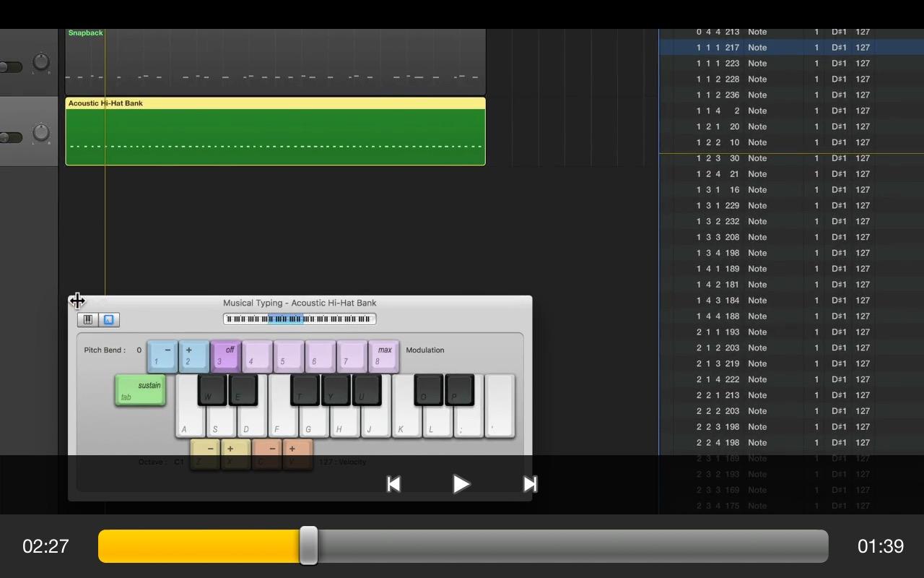Play the black Y key
Image resolution: width=924 pixels, height=578 pixels.
[x=336, y=389]
